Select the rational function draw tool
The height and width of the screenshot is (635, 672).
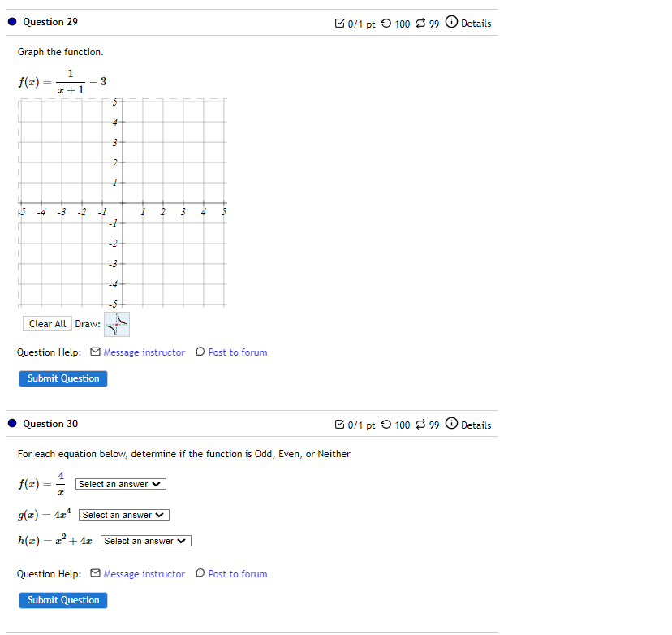115,323
